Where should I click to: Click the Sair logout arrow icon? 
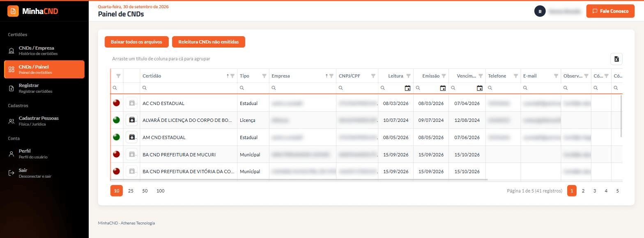pyautogui.click(x=11, y=173)
